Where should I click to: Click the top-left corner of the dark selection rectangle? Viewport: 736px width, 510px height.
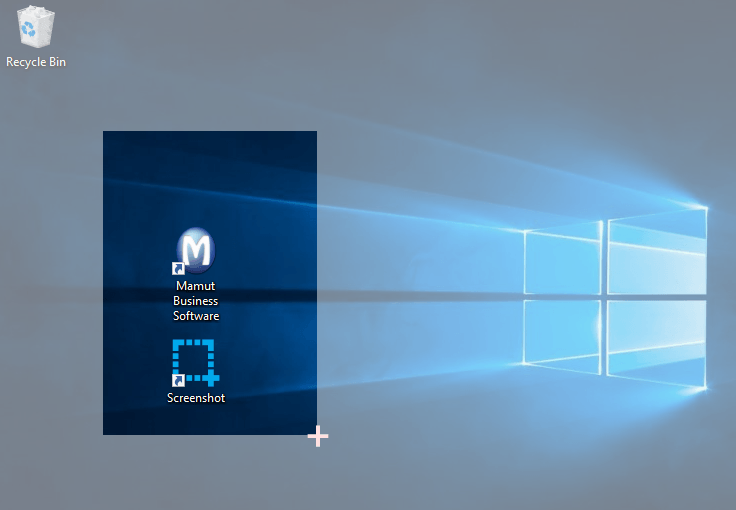tap(104, 132)
